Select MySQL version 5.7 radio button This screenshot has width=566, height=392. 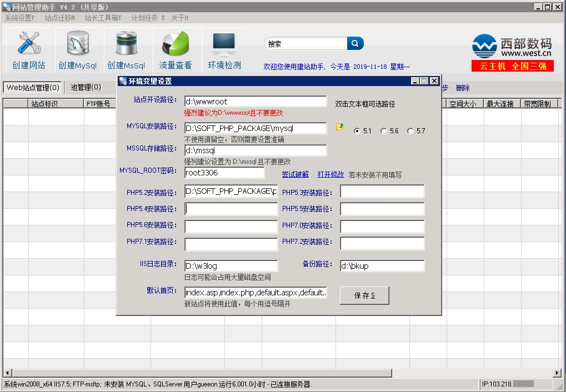(x=410, y=131)
